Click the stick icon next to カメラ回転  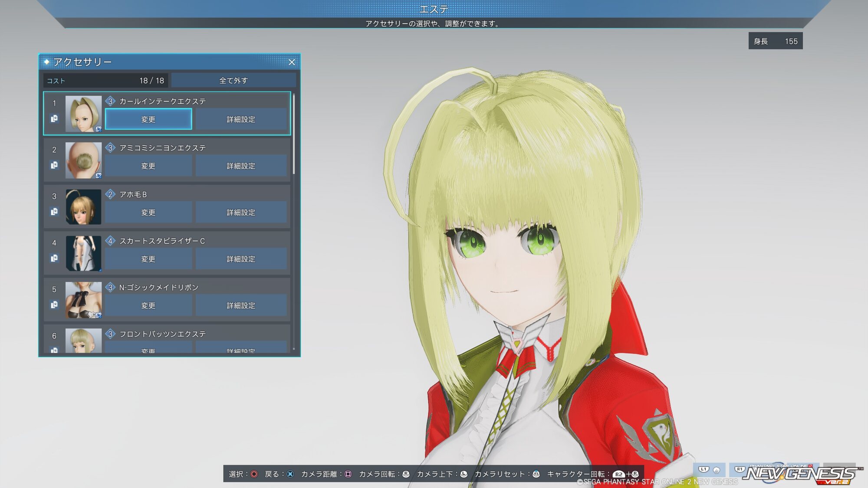(x=406, y=474)
